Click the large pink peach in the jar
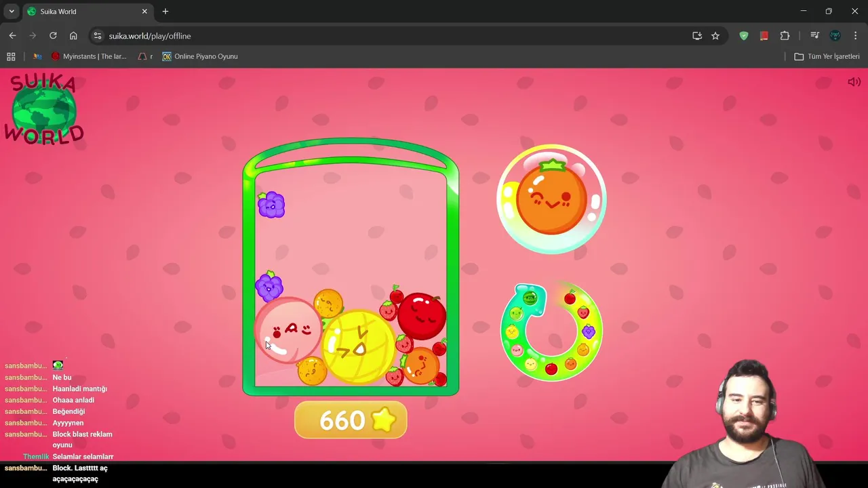 pos(290,331)
